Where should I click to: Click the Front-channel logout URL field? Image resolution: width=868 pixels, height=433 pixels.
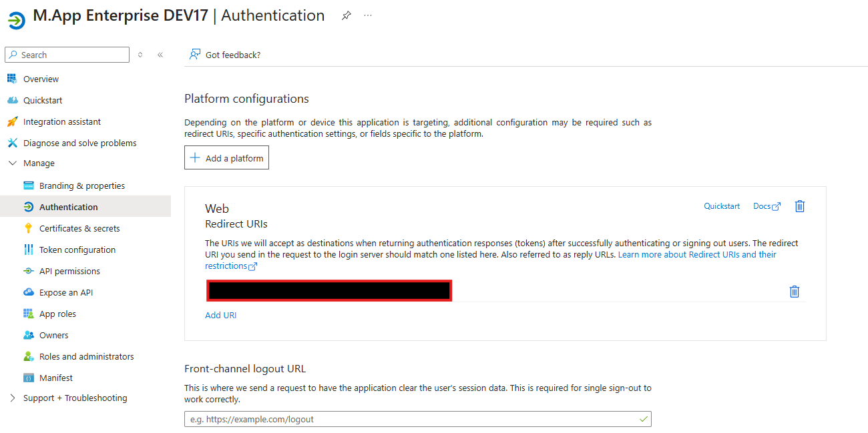pos(417,419)
